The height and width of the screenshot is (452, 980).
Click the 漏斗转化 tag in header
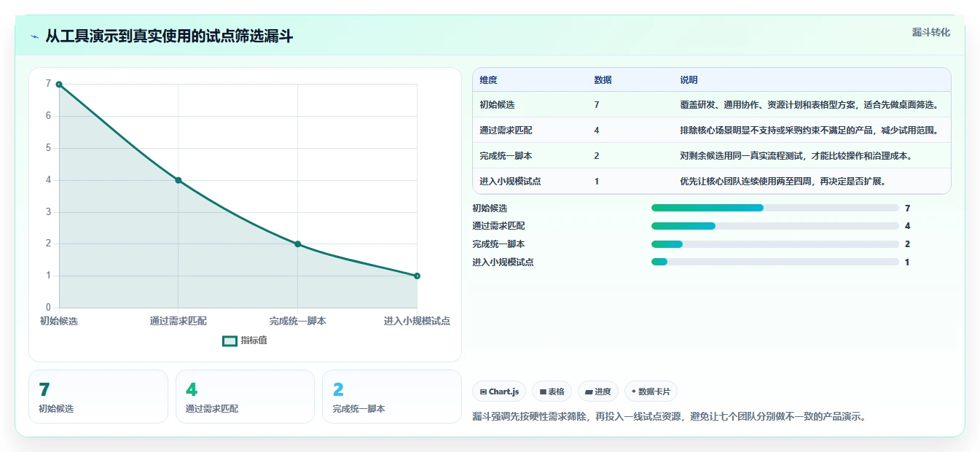(930, 33)
